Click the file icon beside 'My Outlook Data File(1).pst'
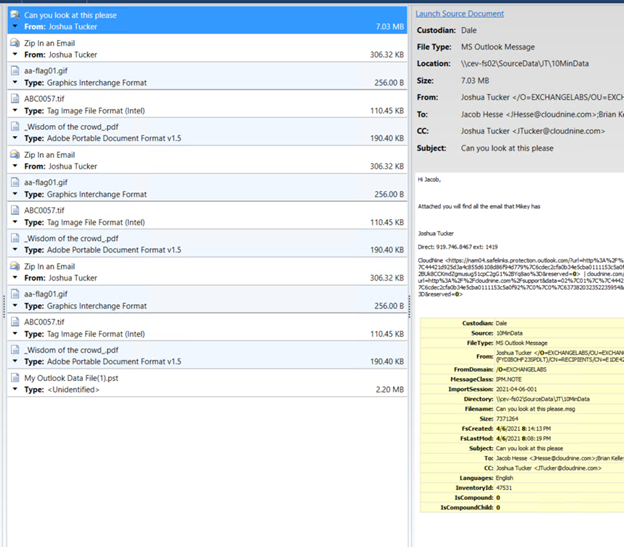This screenshot has width=624, height=547. 15,378
